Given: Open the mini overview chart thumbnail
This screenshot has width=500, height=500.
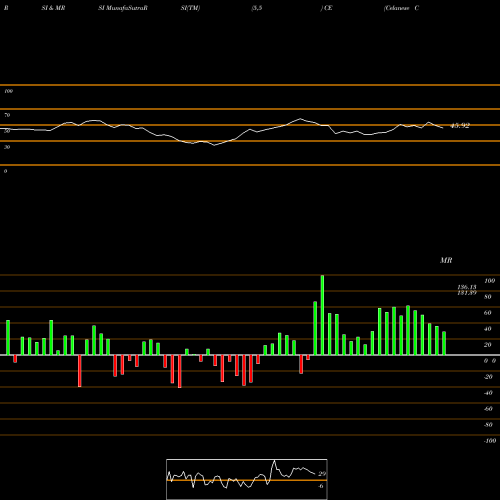Looking at the screenshot, I should pyautogui.click(x=247, y=479).
